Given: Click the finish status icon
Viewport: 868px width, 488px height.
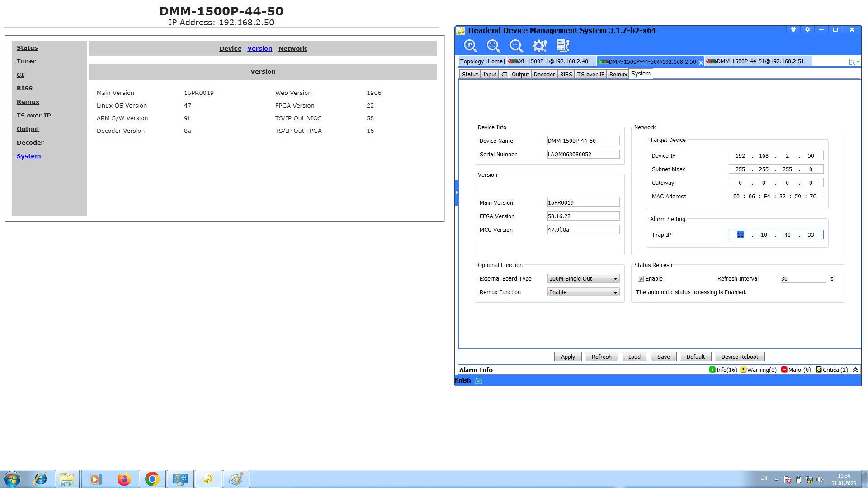Looking at the screenshot, I should point(479,381).
